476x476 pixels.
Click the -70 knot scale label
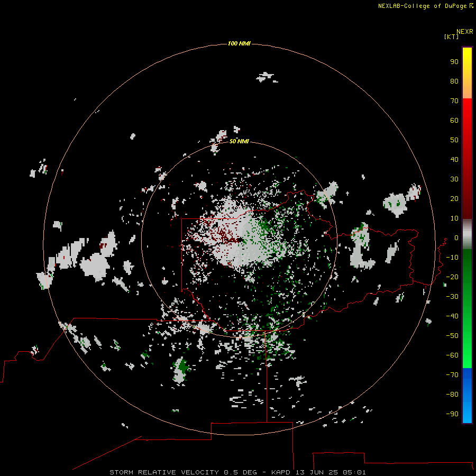point(452,374)
